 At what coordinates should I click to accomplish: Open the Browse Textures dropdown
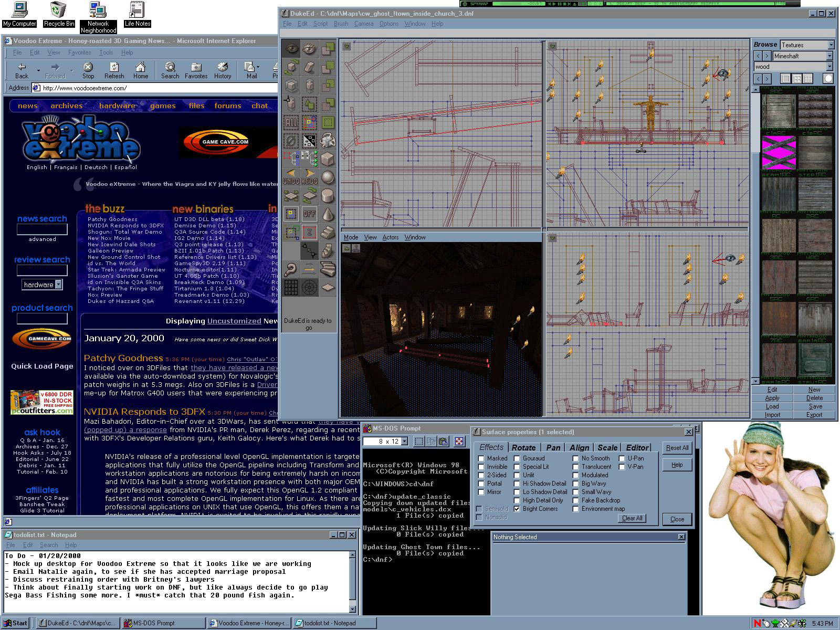pos(831,45)
